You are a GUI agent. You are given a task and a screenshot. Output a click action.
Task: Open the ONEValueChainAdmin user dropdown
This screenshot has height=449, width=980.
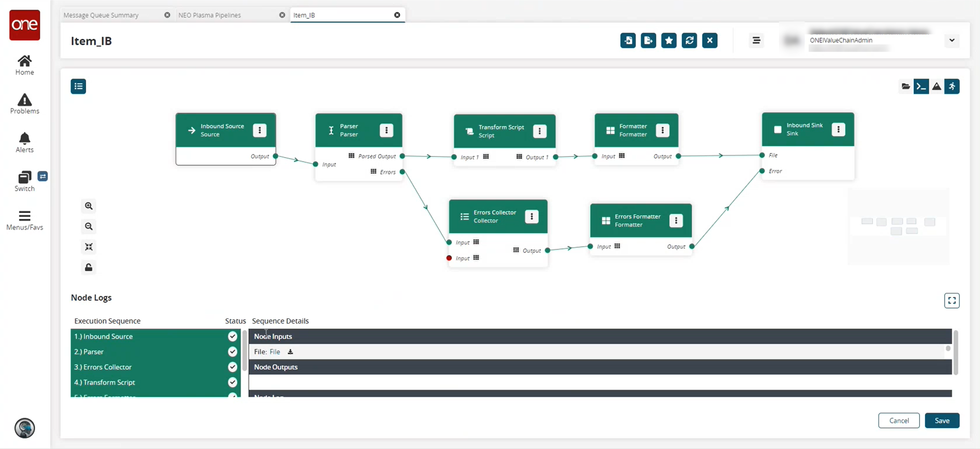pos(952,40)
